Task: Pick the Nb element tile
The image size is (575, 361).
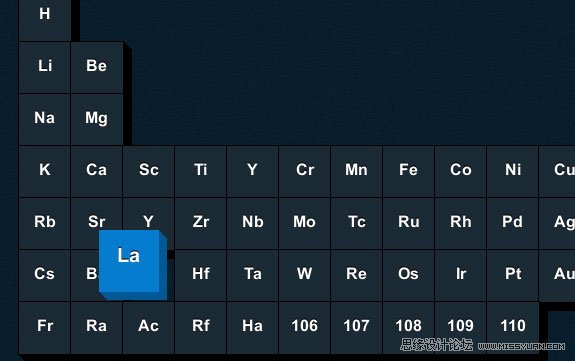Action: (253, 223)
